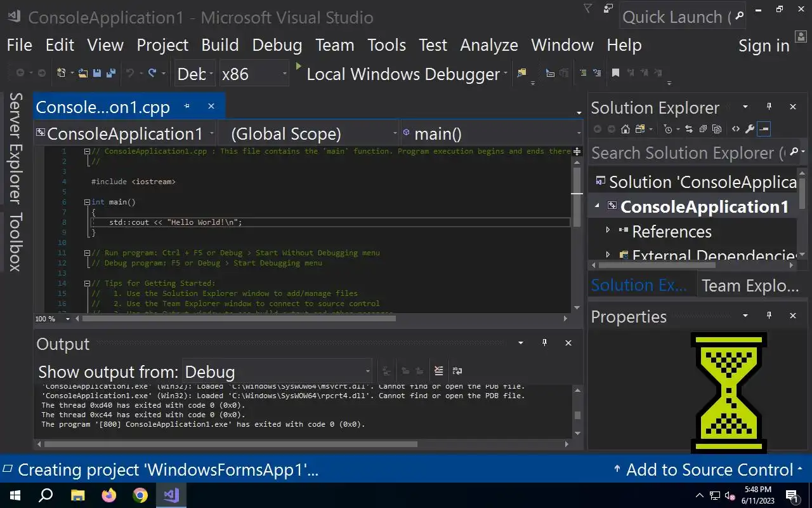Collapse the main() function outline toggle
The height and width of the screenshot is (508, 812).
[x=87, y=202]
